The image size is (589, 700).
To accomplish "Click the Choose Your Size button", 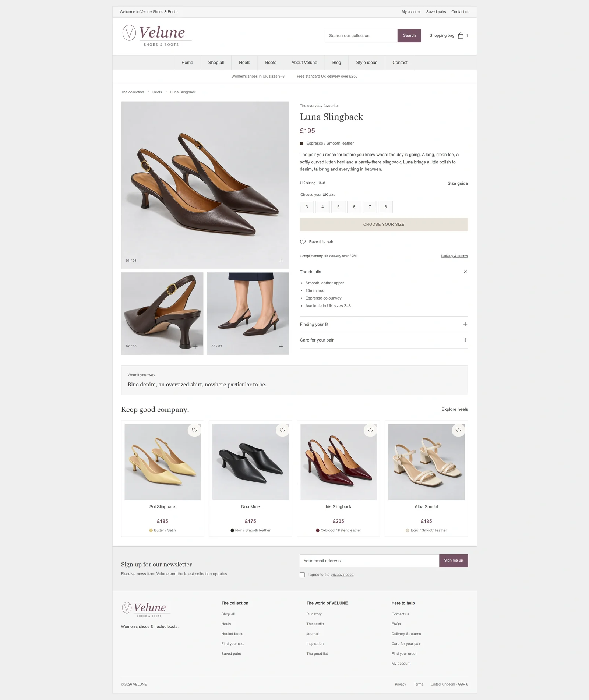I will click(x=384, y=225).
